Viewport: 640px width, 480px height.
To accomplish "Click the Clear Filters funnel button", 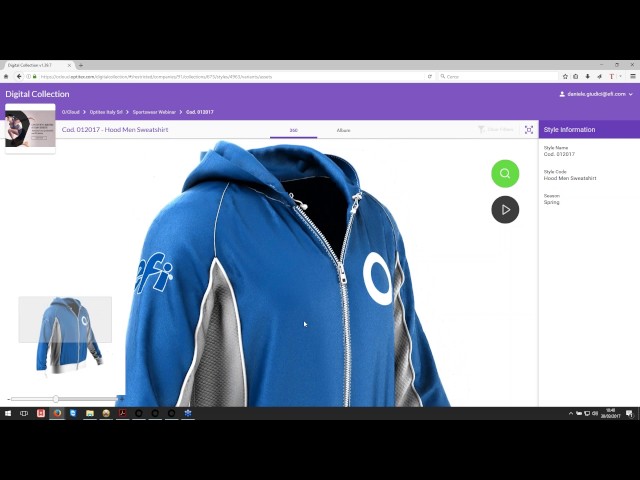I will [x=496, y=129].
